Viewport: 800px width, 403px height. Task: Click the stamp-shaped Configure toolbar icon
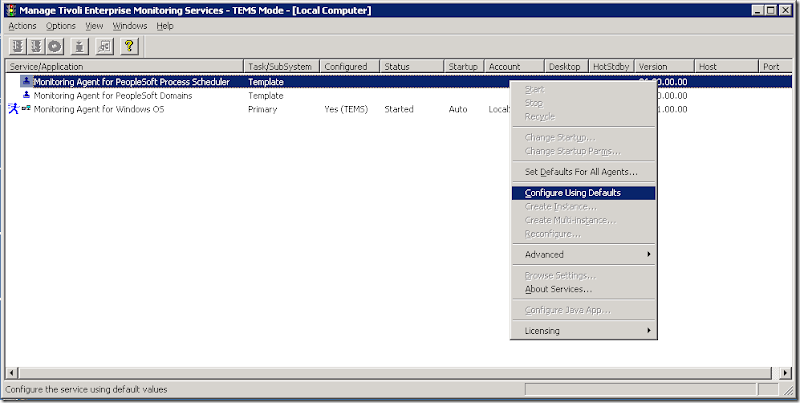[79, 46]
